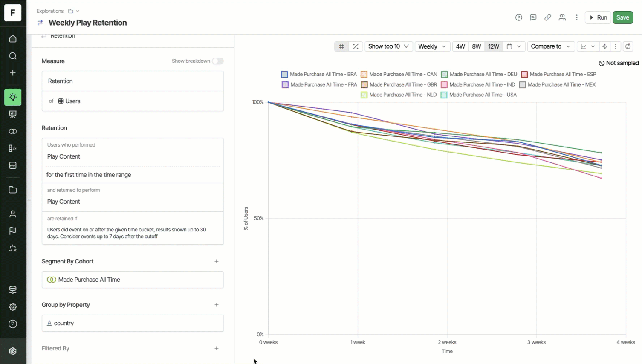Image resolution: width=642 pixels, height=364 pixels.
Task: Copy link using the link icon
Action: (x=547, y=17)
